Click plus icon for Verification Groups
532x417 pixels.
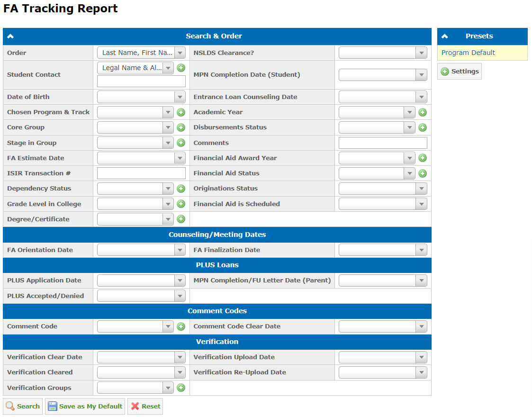click(181, 388)
